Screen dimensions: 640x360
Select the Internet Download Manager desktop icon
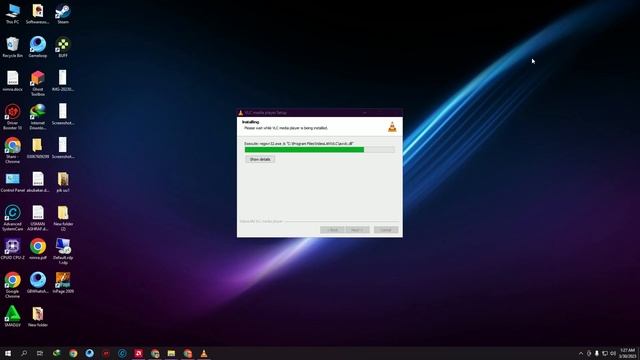click(38, 117)
